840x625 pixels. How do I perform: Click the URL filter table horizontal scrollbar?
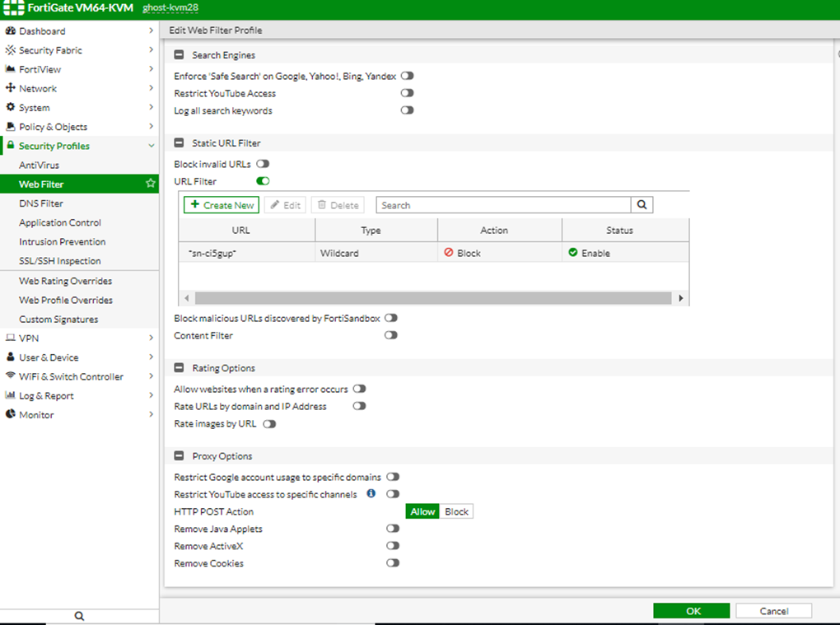(x=434, y=298)
